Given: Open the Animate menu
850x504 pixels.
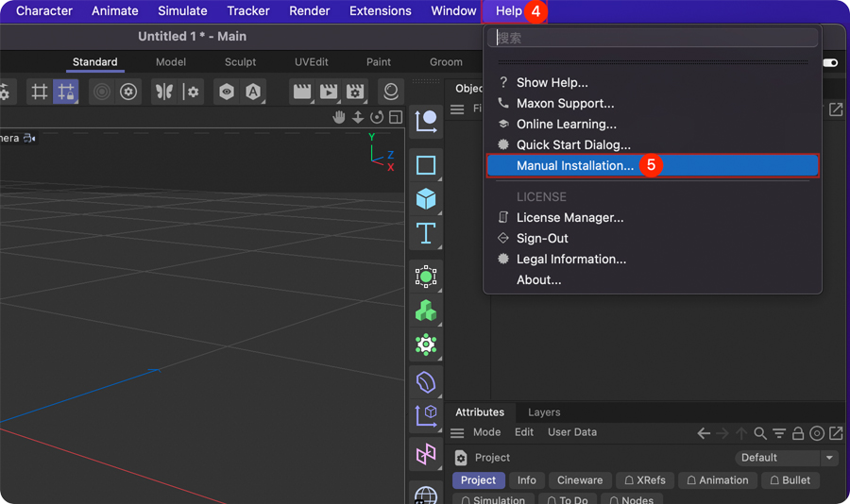Looking at the screenshot, I should 114,10.
